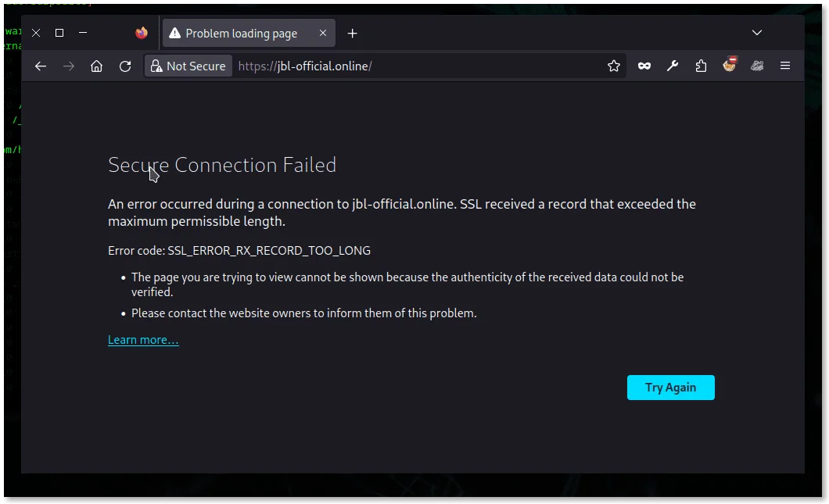
Task: Open the Firefox hamburger application menu
Action: [785, 66]
